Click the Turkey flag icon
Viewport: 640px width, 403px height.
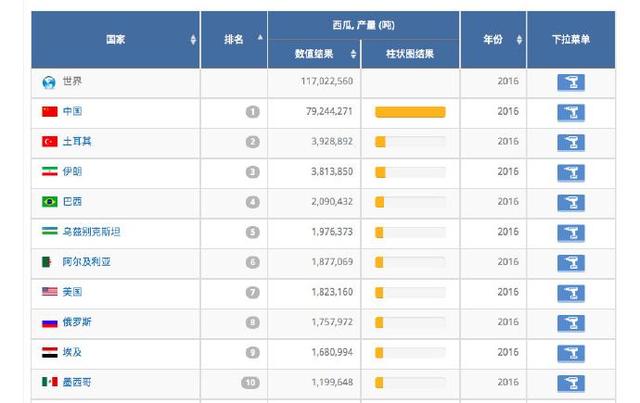(x=49, y=142)
